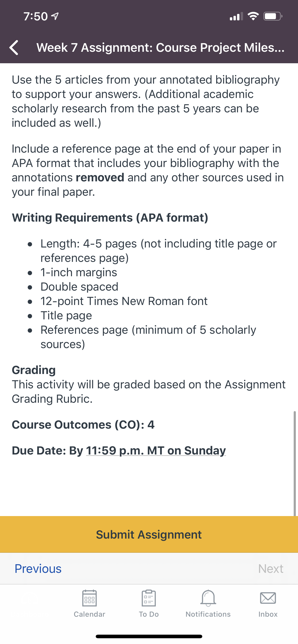Tap the back arrow chevron
Image resolution: width=298 pixels, height=644 pixels.
(14, 47)
